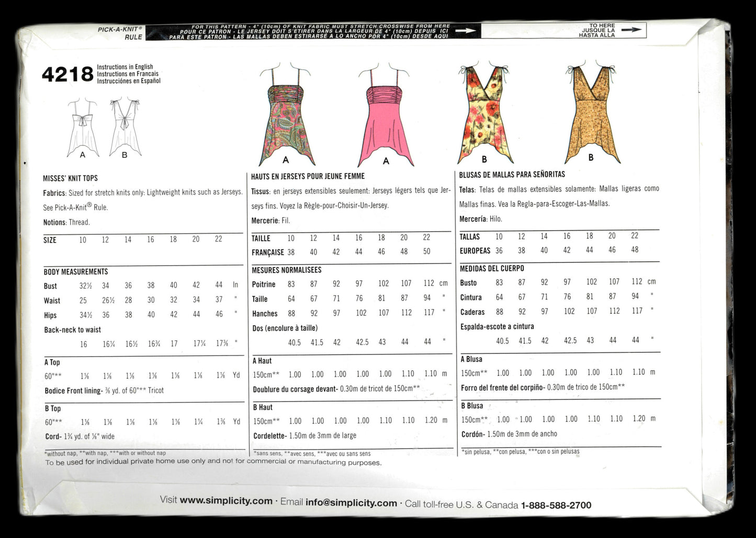Click the HAUTS EN JERSEYS POUR JEUNE FEMME heading
This screenshot has height=538, width=756.
[x=309, y=177]
